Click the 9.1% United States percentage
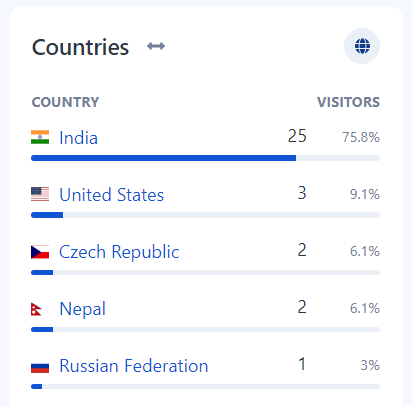Screen dimensions: 412x406 coord(365,194)
